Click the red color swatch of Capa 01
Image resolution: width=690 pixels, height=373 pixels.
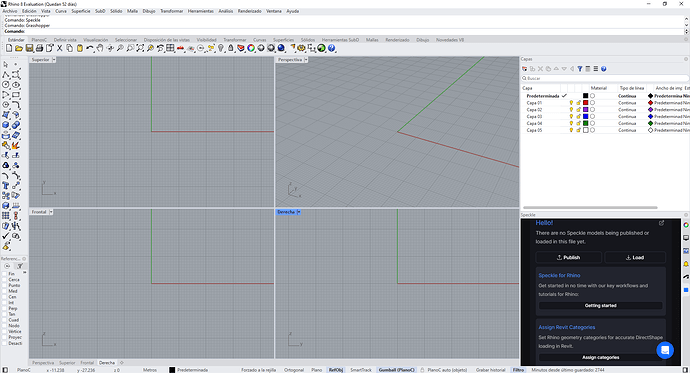(586, 103)
